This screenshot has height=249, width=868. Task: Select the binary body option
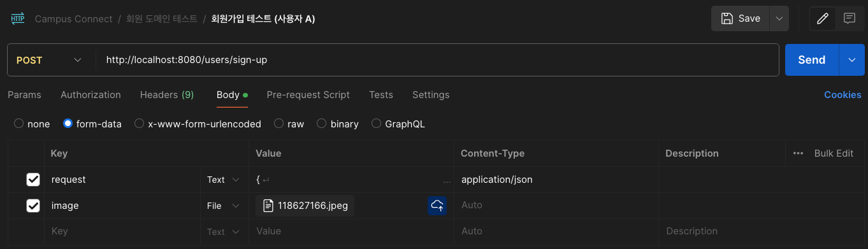click(338, 124)
